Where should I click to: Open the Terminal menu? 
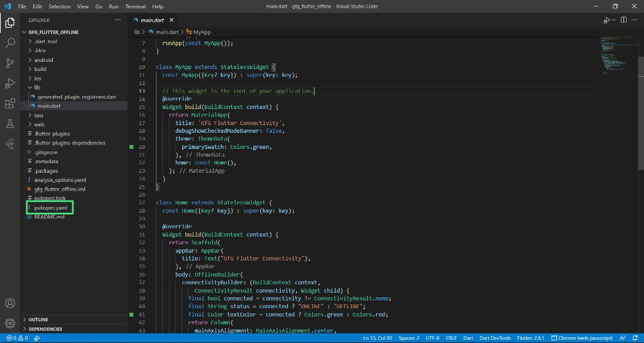135,6
